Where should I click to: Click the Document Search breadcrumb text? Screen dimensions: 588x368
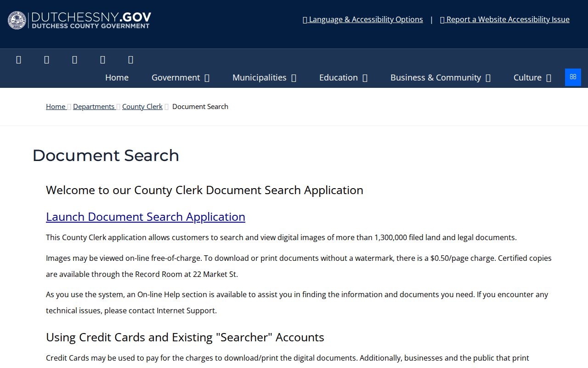(200, 106)
